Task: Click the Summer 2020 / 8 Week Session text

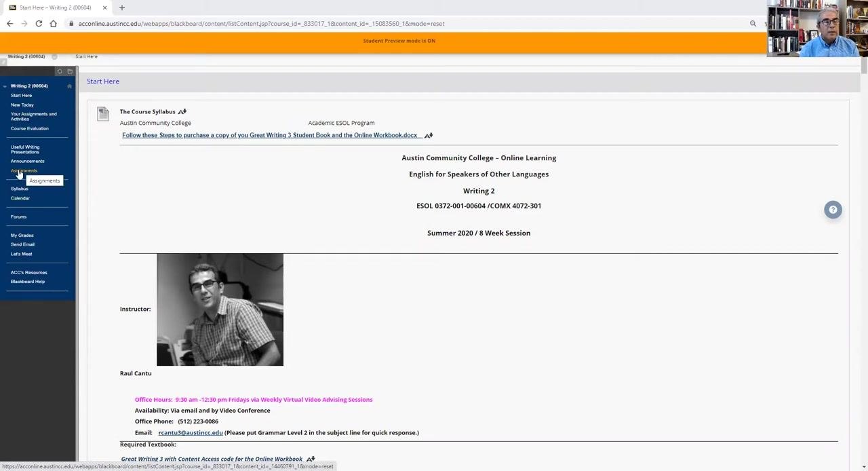Action: click(479, 233)
